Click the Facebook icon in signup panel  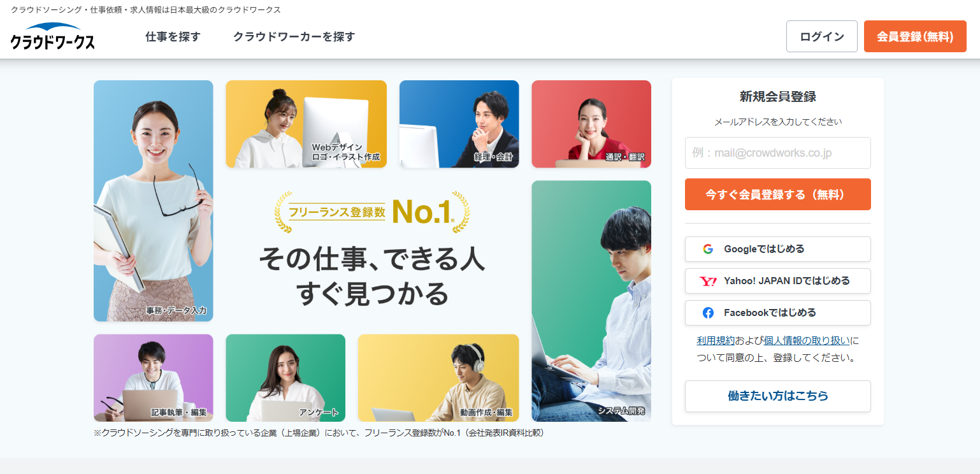pos(708,313)
